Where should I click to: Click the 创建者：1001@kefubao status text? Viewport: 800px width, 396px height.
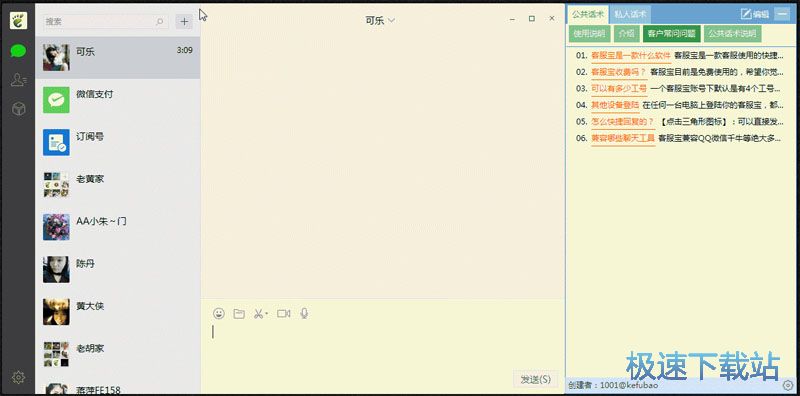(614, 385)
